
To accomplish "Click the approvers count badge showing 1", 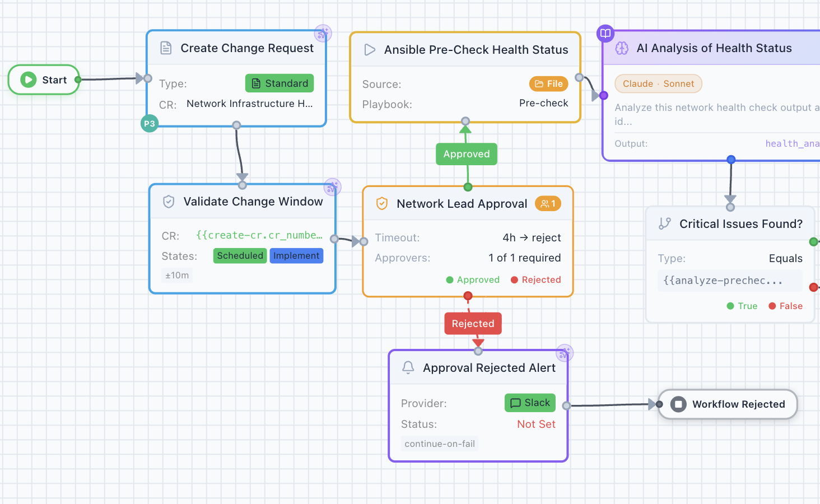I will click(x=548, y=204).
